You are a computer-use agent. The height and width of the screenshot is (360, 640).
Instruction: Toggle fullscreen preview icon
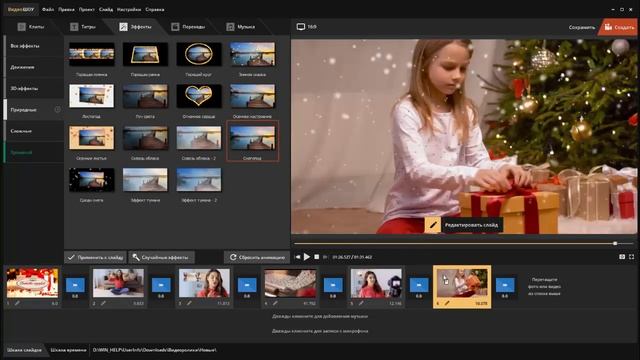[x=631, y=257]
